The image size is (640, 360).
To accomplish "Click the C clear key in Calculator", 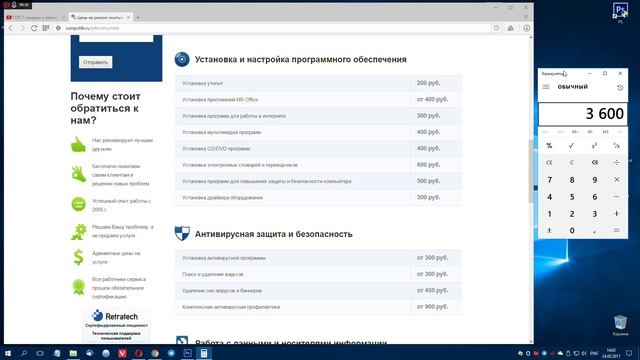I will 571,162.
